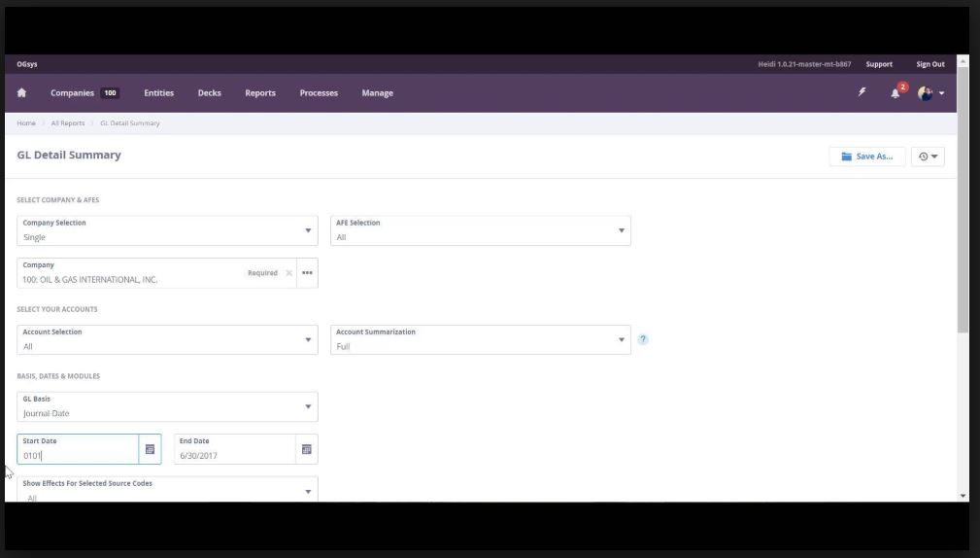This screenshot has width=980, height=558.
Task: Show Account Summarization help tooltip
Action: 643,339
